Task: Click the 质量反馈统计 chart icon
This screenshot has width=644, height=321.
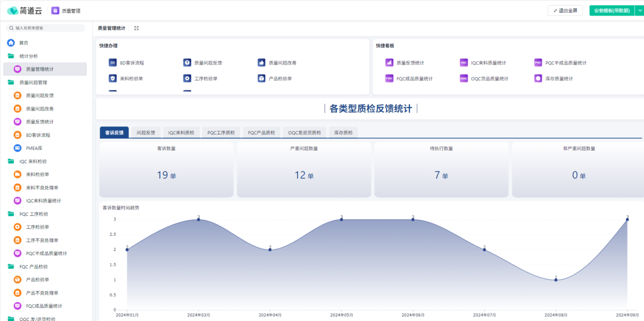Action: [389, 63]
